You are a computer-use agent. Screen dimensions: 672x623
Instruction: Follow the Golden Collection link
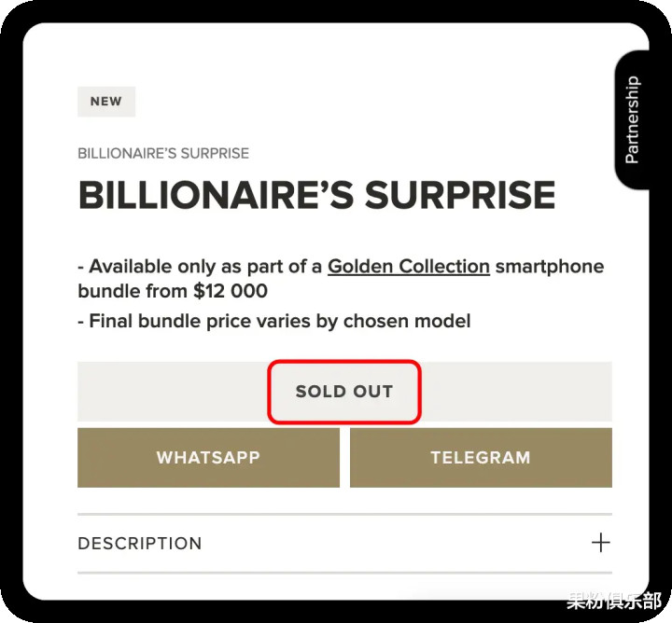(x=408, y=266)
